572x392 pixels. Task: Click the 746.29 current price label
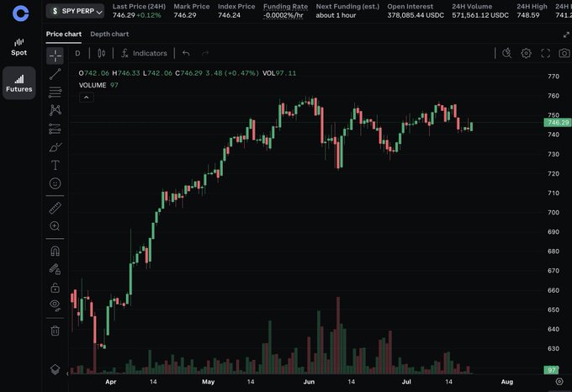tap(558, 123)
